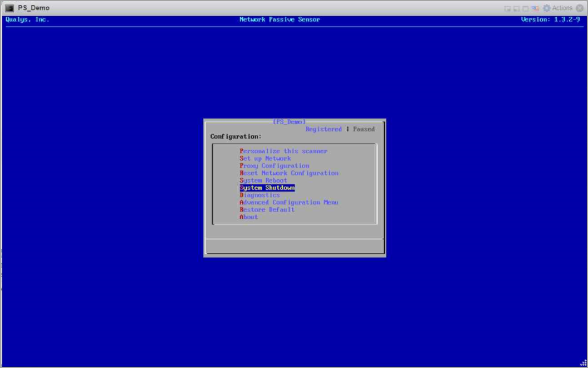Click the Paused status label
The height and width of the screenshot is (368, 588).
[x=363, y=129]
